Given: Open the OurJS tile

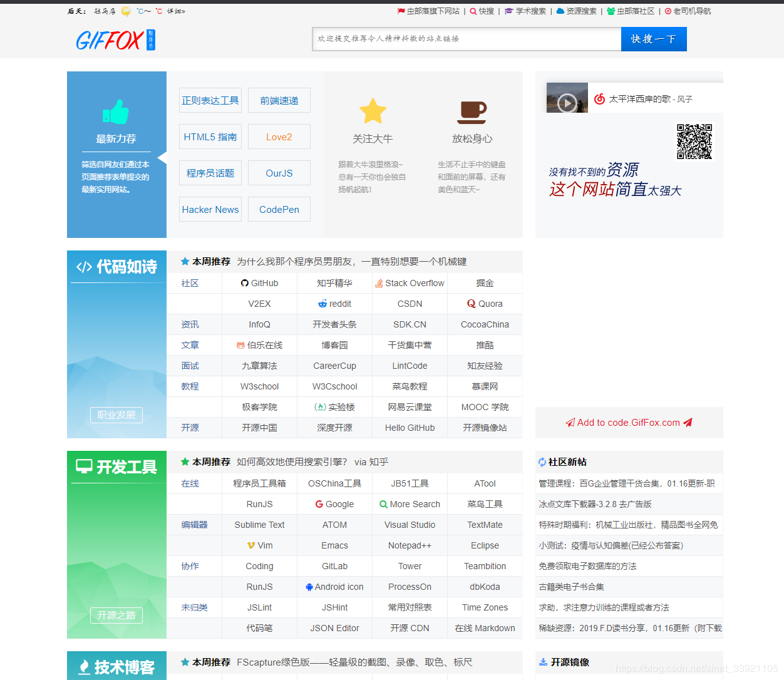Looking at the screenshot, I should (279, 173).
